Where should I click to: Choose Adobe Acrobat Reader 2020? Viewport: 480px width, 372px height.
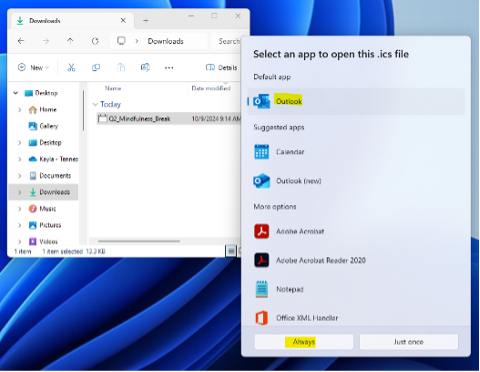pos(356,260)
